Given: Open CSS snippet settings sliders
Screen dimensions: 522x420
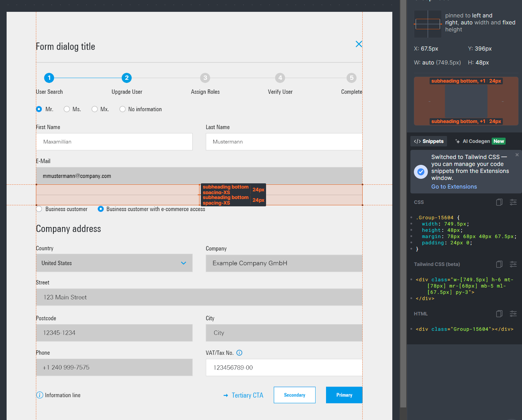Looking at the screenshot, I should coord(513,202).
